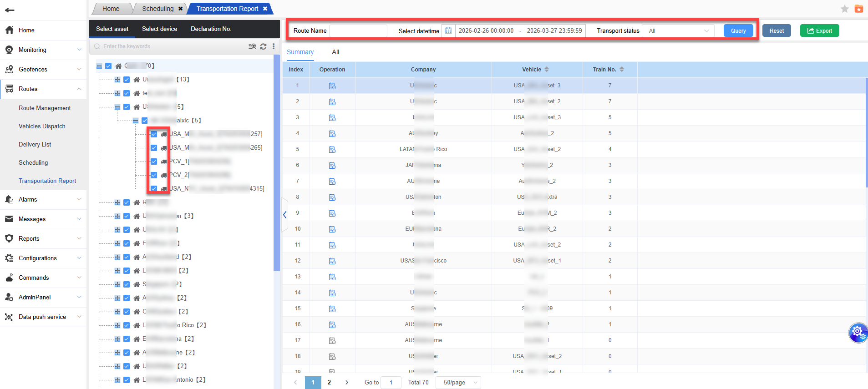The image size is (868, 389).
Task: Uncheck the PCV_1 vehicle checkbox
Action: 154,162
